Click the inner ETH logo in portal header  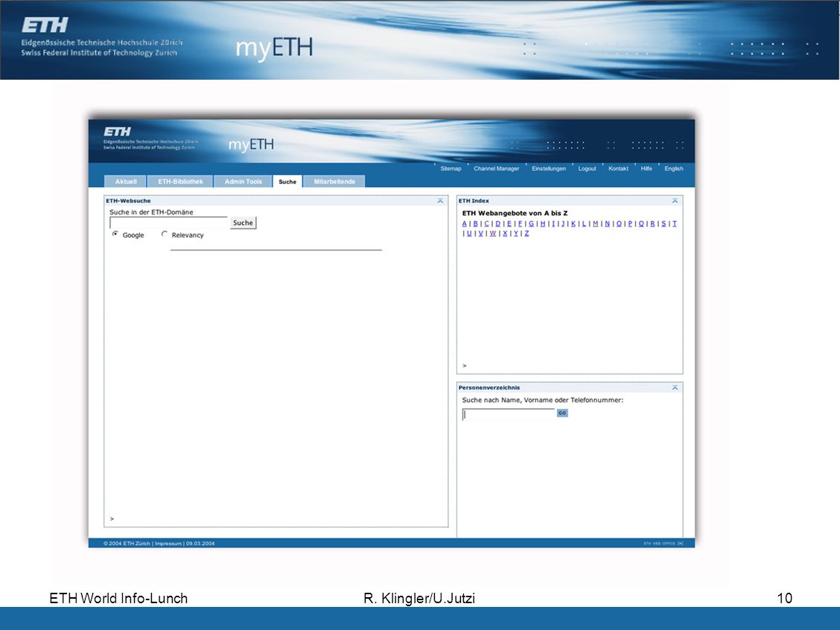pos(118,131)
